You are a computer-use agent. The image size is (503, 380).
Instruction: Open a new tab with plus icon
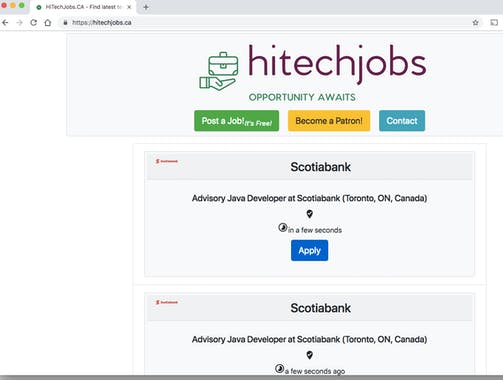(146, 7)
